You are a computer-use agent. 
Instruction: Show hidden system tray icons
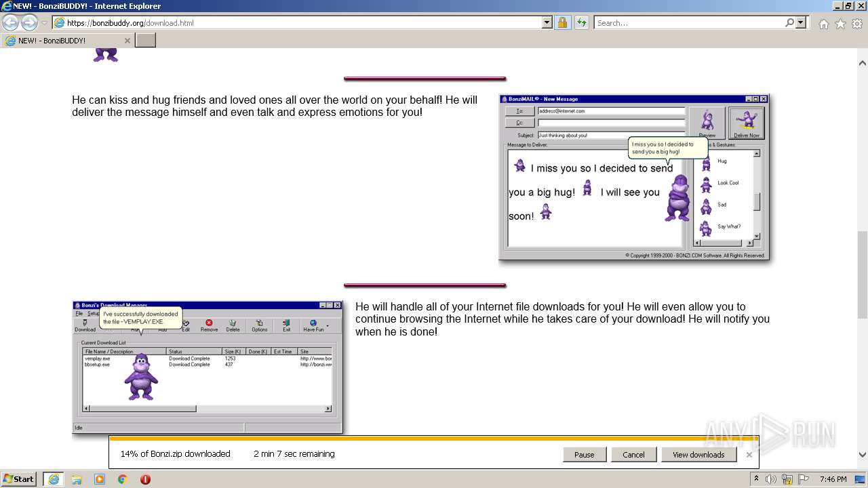(757, 479)
